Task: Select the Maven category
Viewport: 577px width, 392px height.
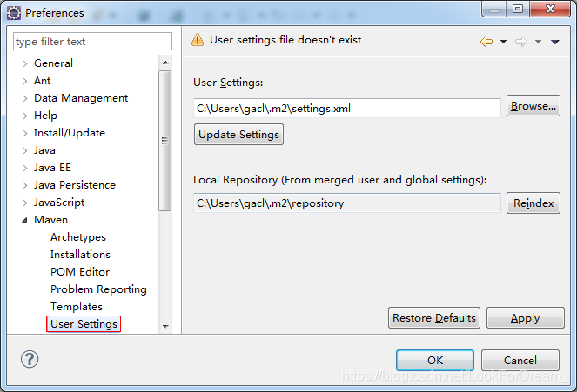Action: [50, 220]
